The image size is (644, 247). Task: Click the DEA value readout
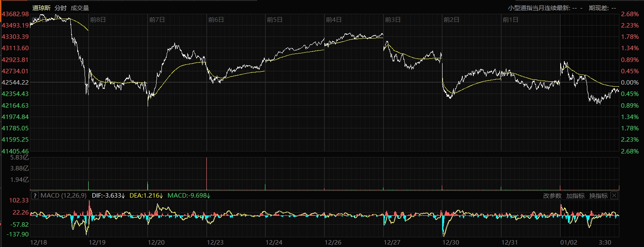coord(146,196)
